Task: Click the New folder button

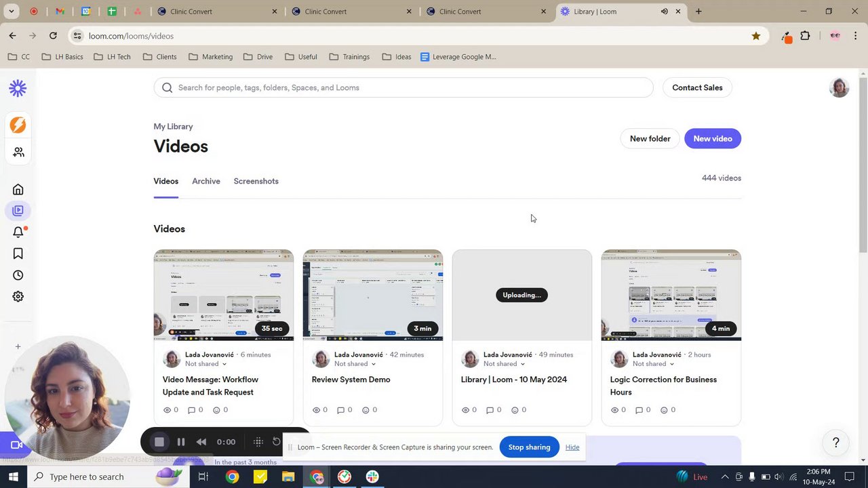Action: [650, 138]
